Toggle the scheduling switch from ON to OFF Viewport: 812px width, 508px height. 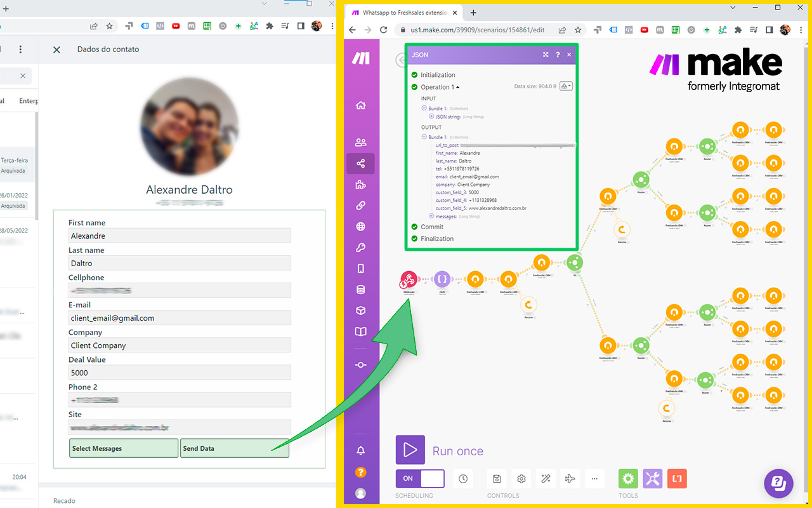[x=419, y=479]
